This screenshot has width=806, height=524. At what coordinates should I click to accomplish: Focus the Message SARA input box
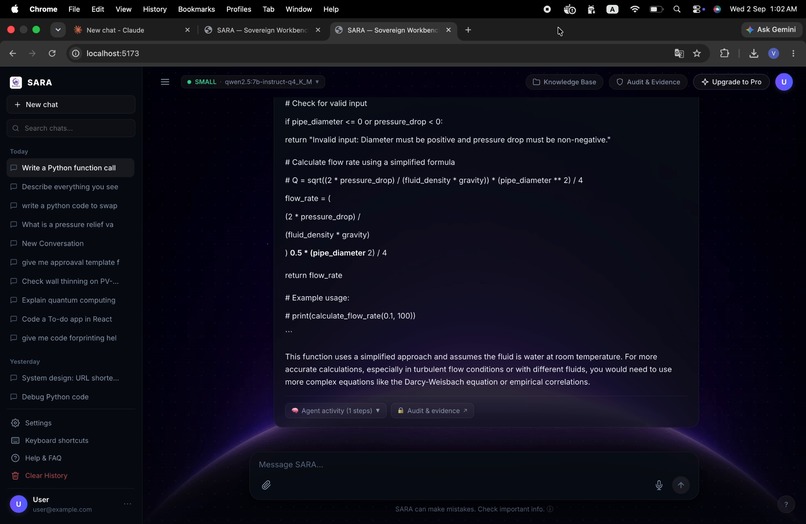473,464
